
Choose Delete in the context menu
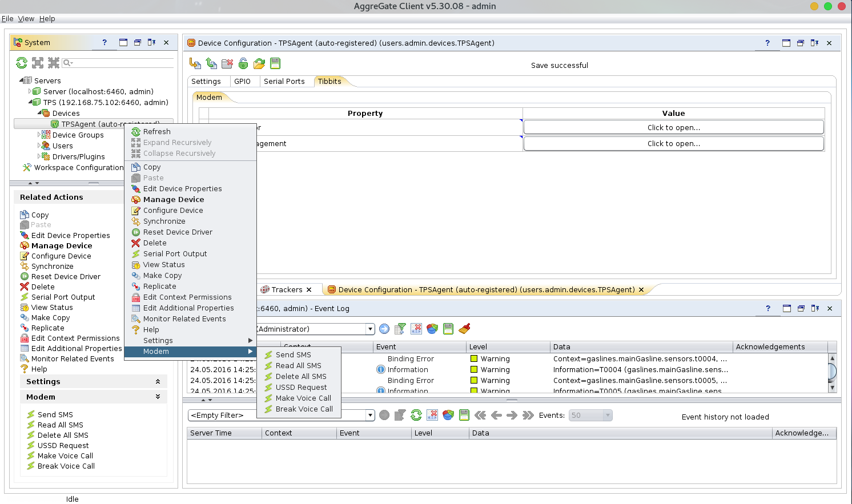pyautogui.click(x=155, y=243)
